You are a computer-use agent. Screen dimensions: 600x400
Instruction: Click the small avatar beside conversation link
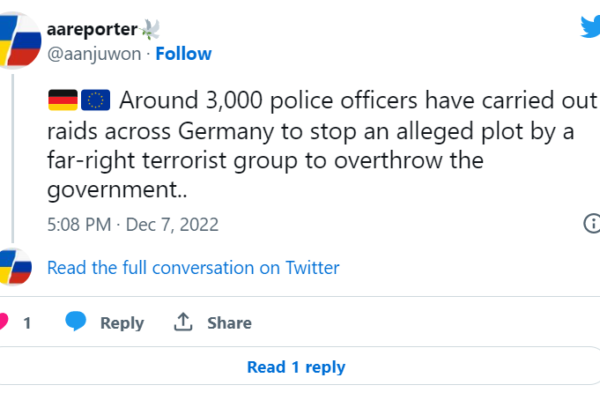pyautogui.click(x=15, y=267)
